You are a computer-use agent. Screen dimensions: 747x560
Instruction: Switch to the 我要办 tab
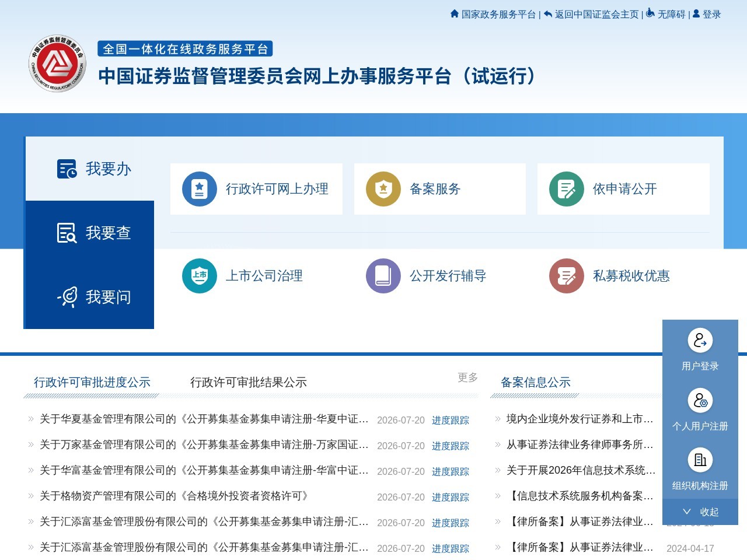[x=90, y=169]
